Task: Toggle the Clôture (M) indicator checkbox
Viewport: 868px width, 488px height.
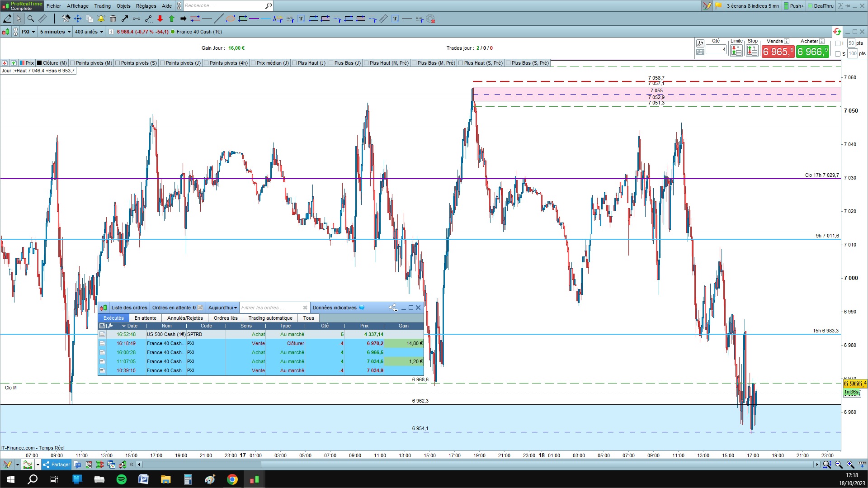Action: pyautogui.click(x=39, y=63)
